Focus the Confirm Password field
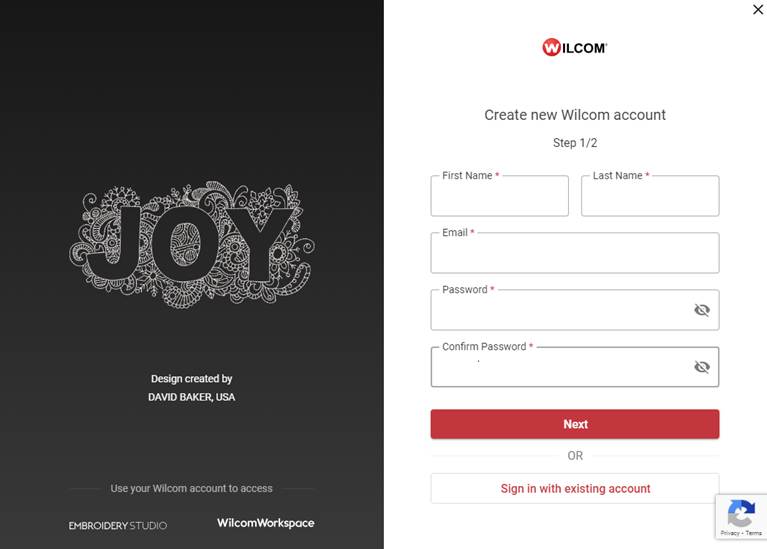 tap(560, 369)
